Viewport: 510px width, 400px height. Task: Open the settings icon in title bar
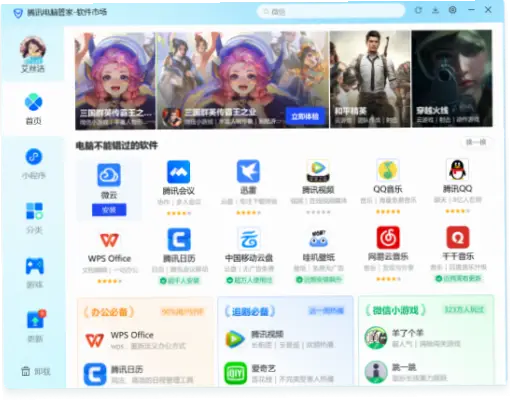coord(452,10)
